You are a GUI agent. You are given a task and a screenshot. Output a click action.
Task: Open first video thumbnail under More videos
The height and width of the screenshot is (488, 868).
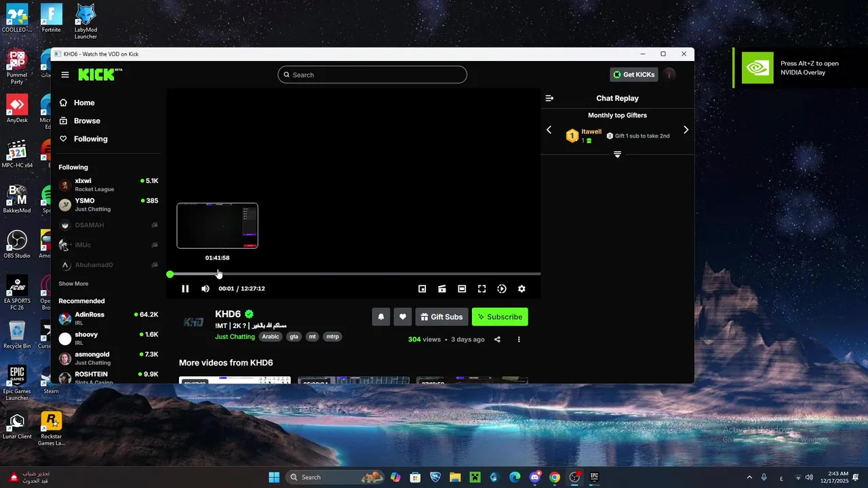point(235,380)
